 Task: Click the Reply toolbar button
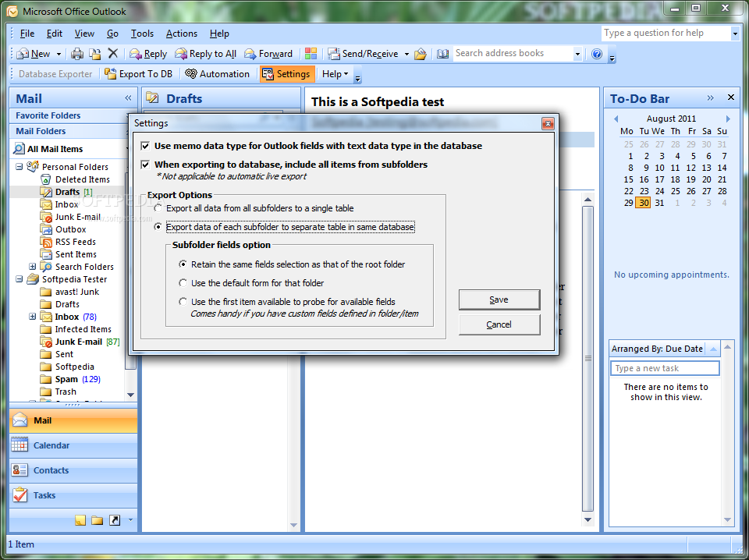click(x=148, y=54)
